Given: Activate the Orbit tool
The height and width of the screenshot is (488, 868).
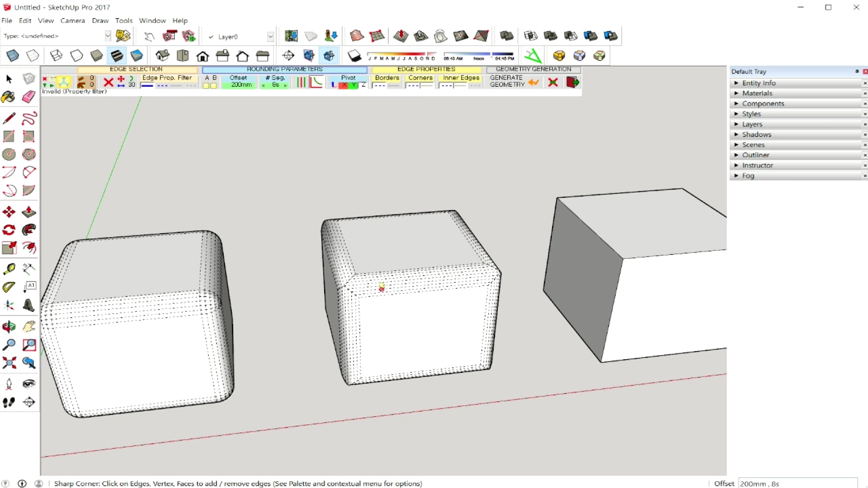Looking at the screenshot, I should point(9,327).
